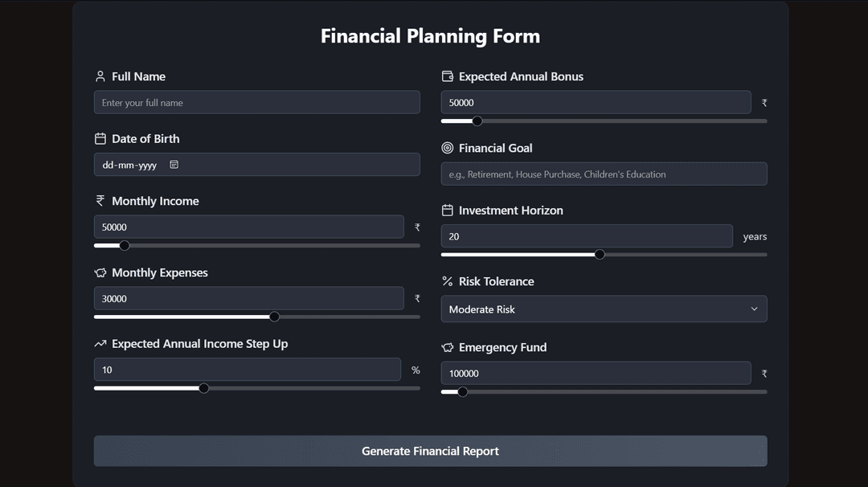Click the Emergency Fund slider handle
Viewport: 868px width, 487px height.
462,392
